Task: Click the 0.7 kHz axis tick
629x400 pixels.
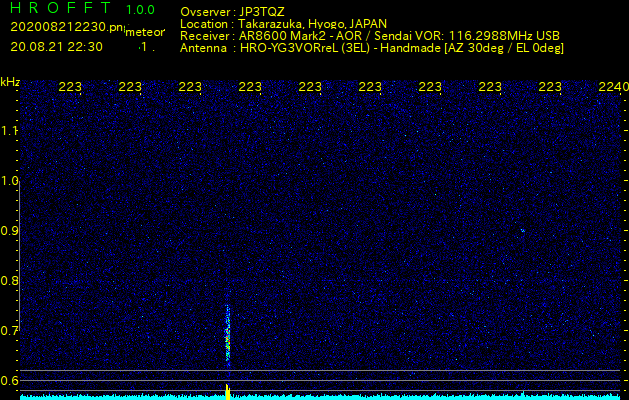Action: click(x=10, y=331)
